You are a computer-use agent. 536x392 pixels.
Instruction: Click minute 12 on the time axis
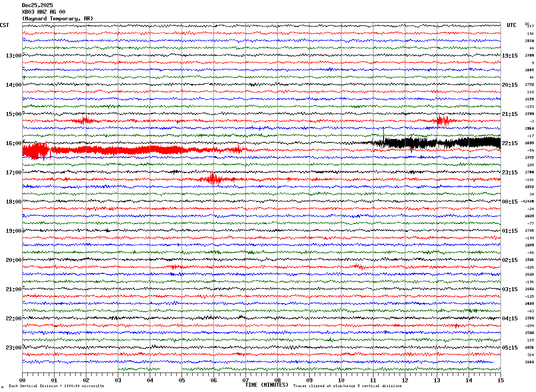(405, 380)
